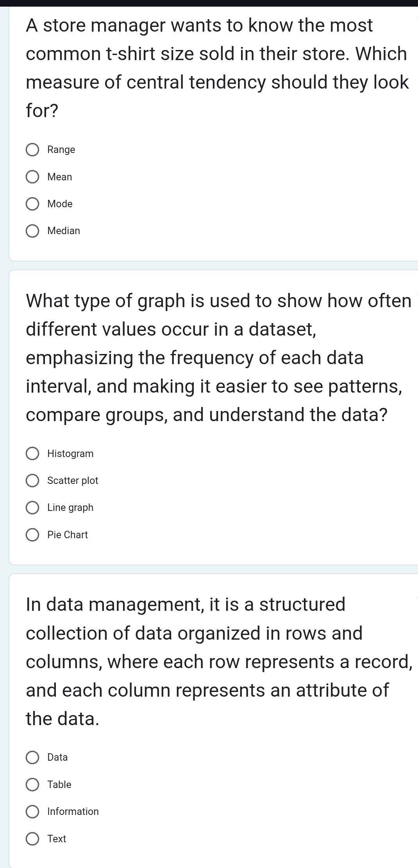The height and width of the screenshot is (868, 418).
Task: Pick the Mode radio option
Action: 32,204
